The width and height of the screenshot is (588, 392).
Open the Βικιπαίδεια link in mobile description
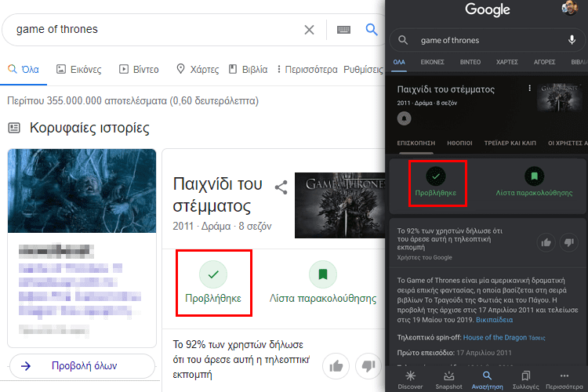(x=494, y=320)
